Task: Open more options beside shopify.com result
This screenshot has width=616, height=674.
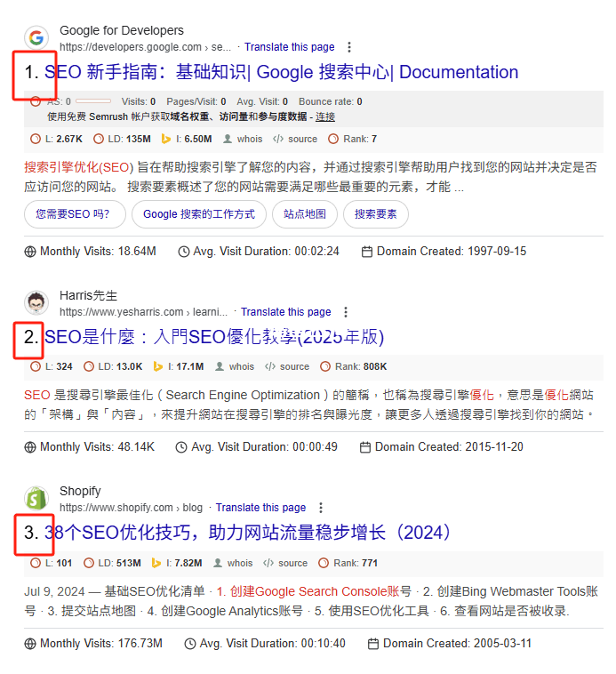Action: 321,508
